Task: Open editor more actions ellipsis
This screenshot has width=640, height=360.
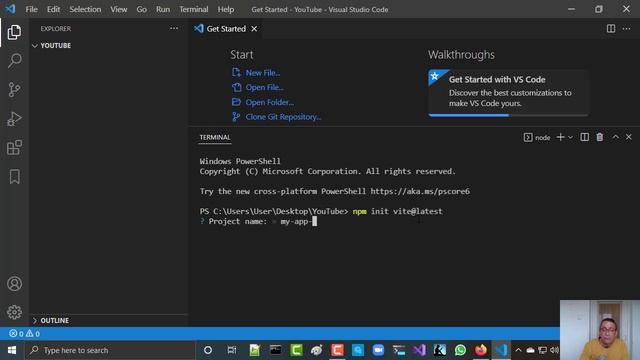Action: [x=627, y=29]
